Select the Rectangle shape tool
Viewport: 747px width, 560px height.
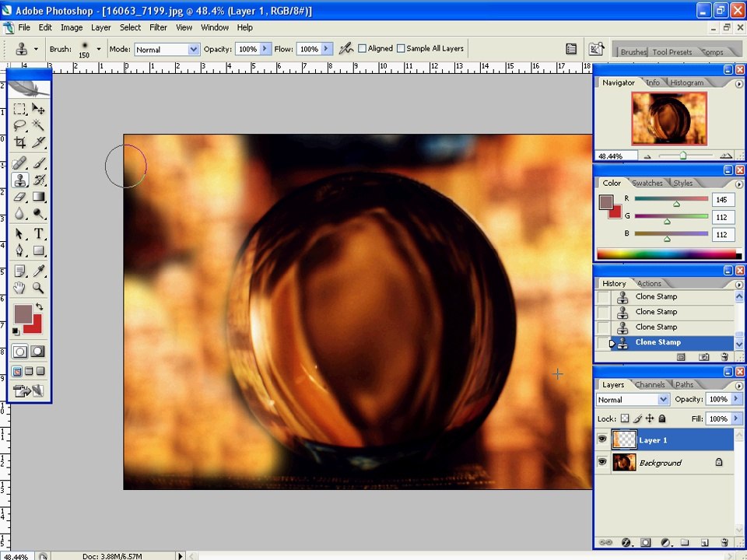pos(39,250)
